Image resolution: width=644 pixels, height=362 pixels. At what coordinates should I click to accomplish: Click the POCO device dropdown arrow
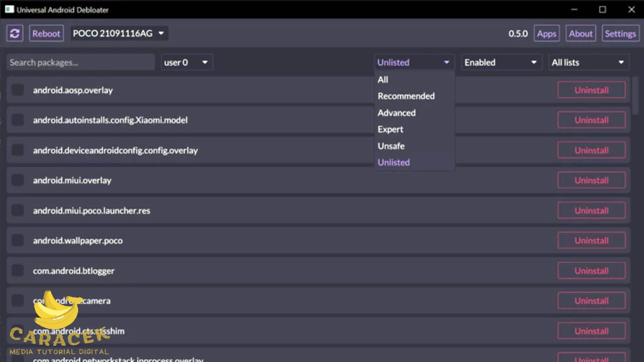pyautogui.click(x=161, y=33)
